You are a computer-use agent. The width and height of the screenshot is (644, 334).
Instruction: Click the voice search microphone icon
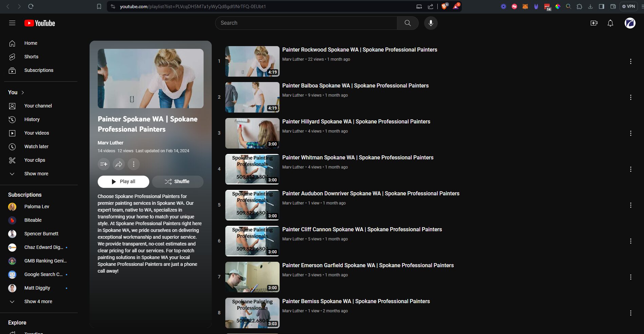point(431,23)
